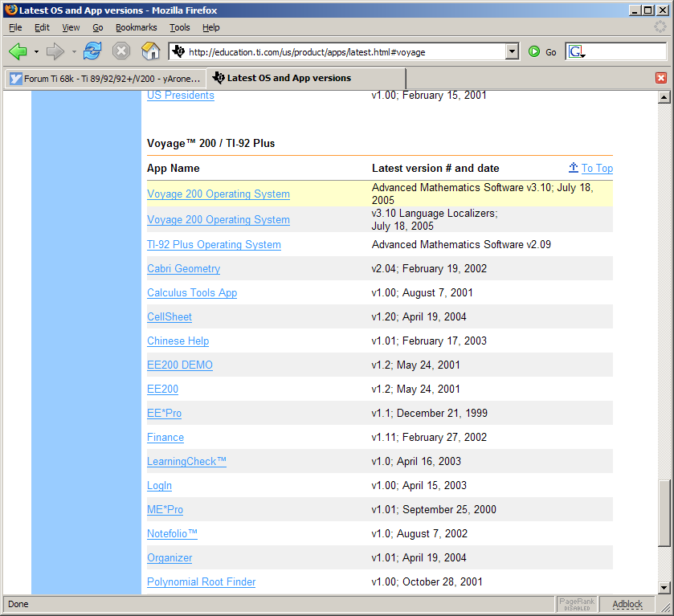Open the File menu
Viewport: 674px width, 616px height.
click(15, 27)
